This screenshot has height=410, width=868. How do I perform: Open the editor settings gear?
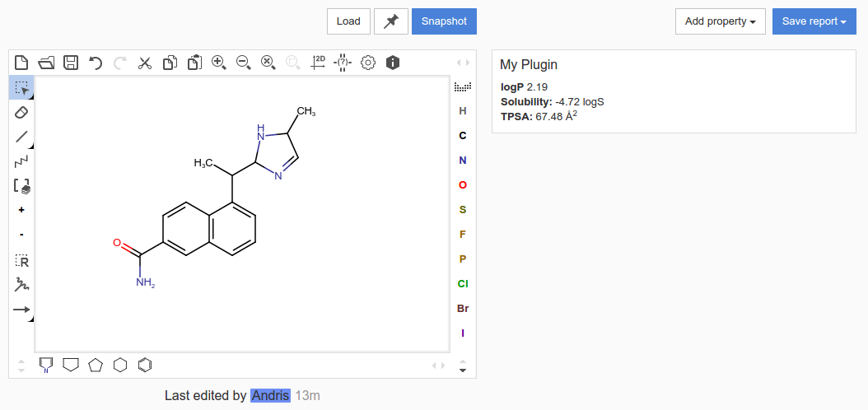tap(368, 63)
